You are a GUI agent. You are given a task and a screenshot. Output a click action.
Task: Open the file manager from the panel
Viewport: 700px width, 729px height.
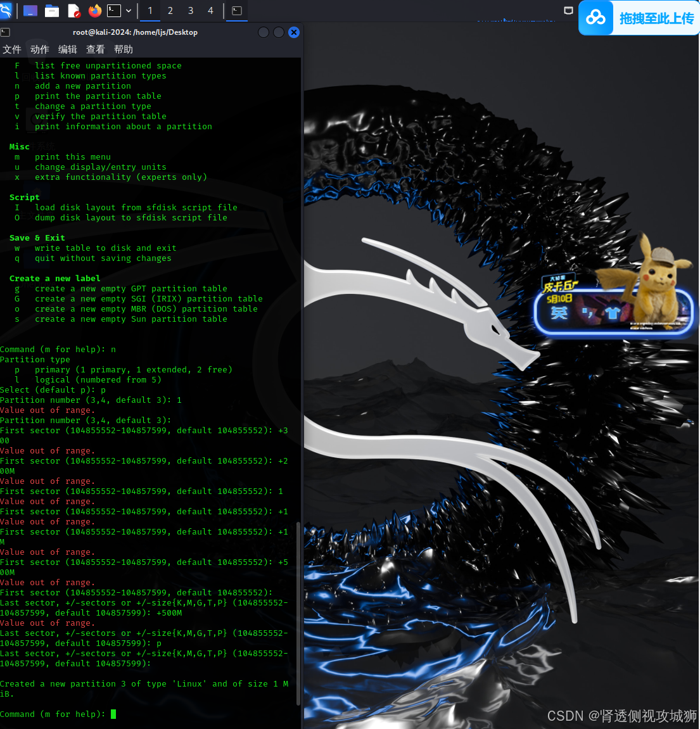point(51,11)
